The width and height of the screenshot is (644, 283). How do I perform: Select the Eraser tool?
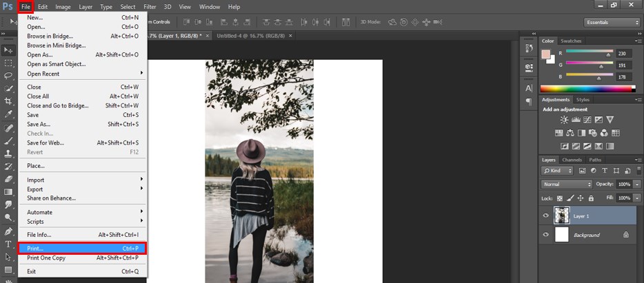(x=8, y=179)
